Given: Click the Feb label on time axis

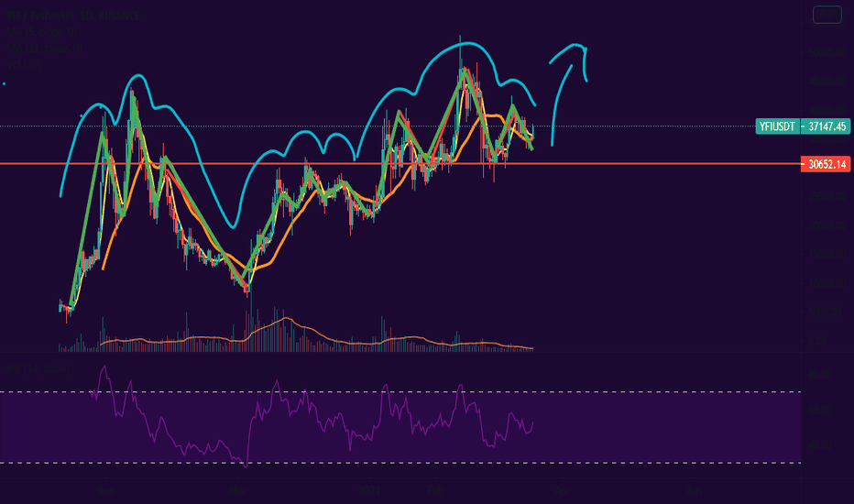Looking at the screenshot, I should click(435, 491).
